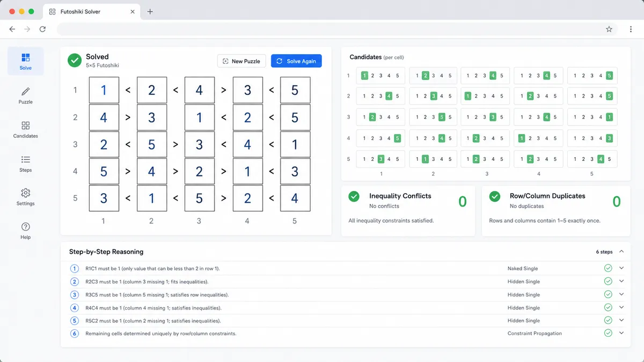
Task: Expand the R3C5 must be 1 step
Action: point(622,294)
